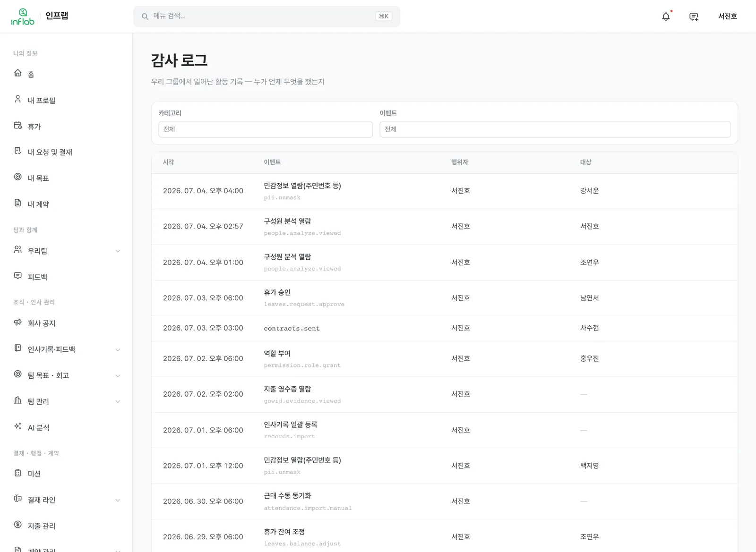Open notifications bell icon

666,17
